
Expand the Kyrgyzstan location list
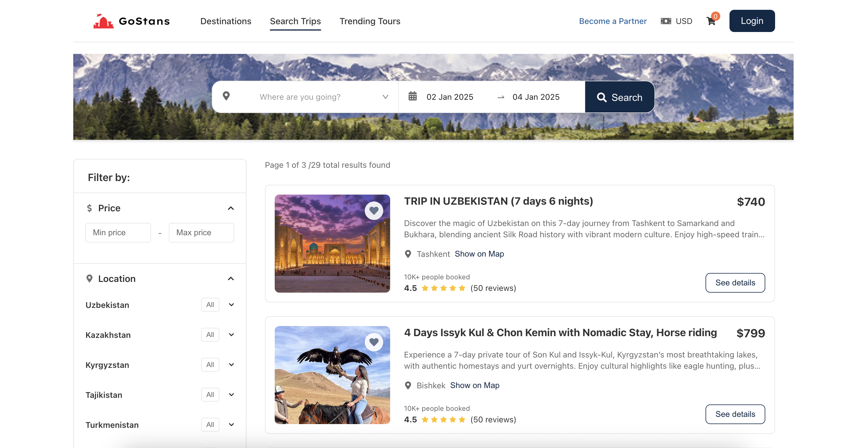(231, 364)
